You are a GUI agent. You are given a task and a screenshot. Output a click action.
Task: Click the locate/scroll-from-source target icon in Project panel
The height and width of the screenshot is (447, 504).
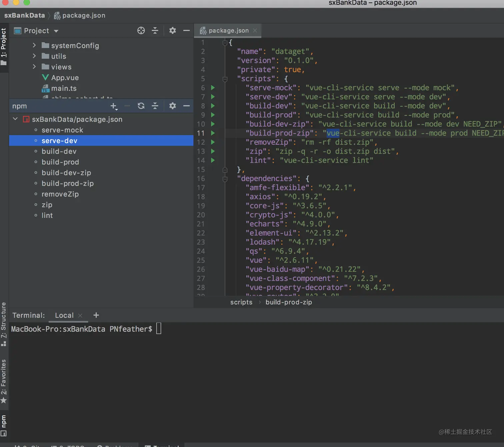tap(141, 31)
